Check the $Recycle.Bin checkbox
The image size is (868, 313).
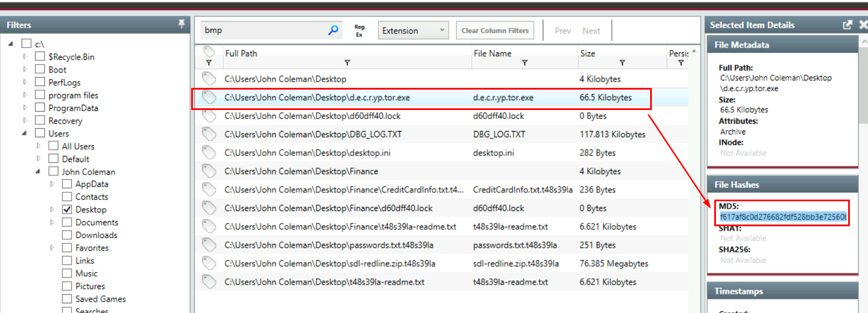40,57
